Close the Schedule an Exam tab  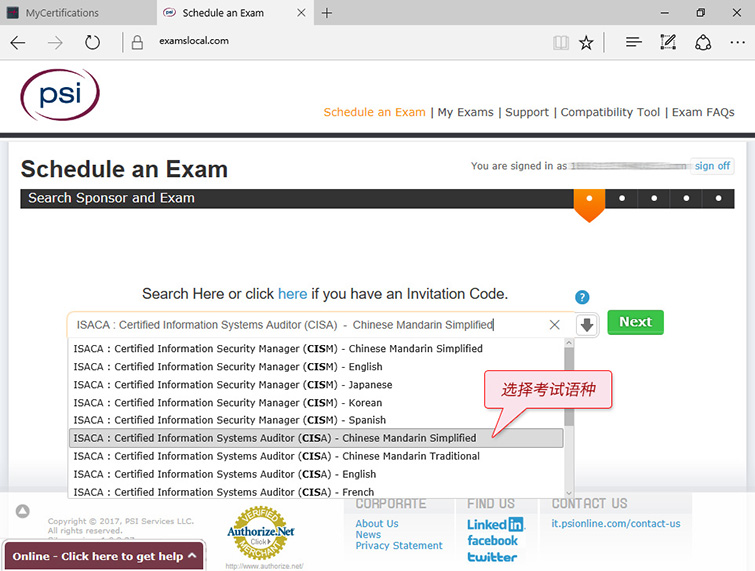point(301,13)
